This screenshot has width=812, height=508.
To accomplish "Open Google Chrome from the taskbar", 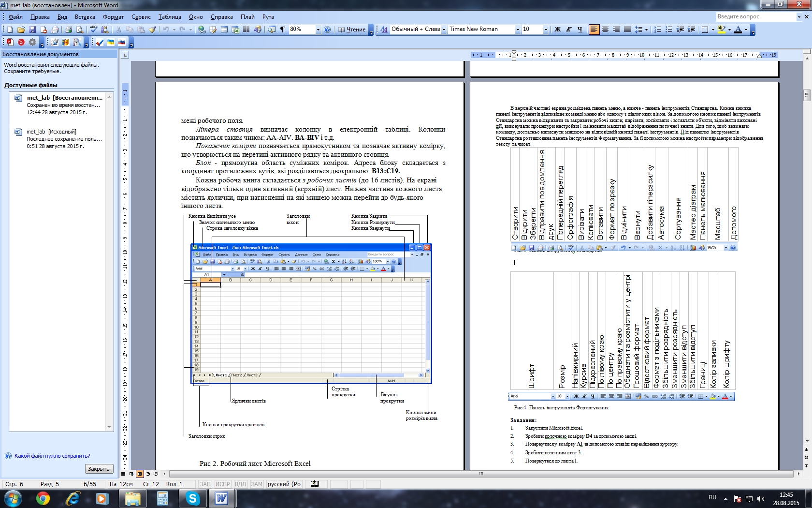I will tap(43, 498).
